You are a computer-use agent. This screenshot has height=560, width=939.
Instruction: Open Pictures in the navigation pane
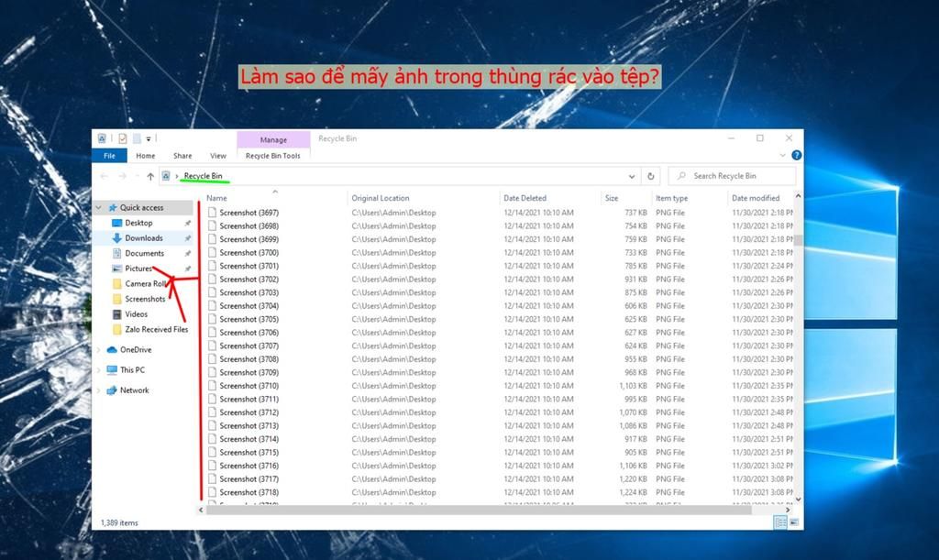tap(138, 269)
